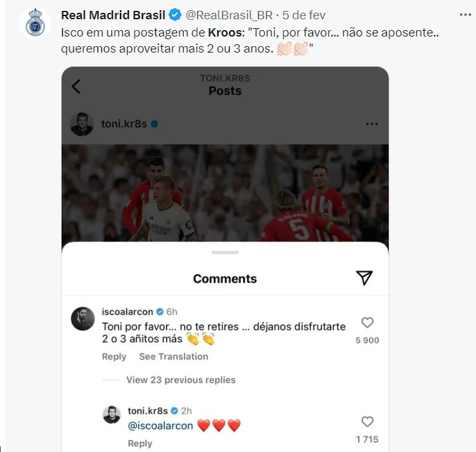
Task: Click Reply under toni.kr8s comment
Action: coord(140,443)
